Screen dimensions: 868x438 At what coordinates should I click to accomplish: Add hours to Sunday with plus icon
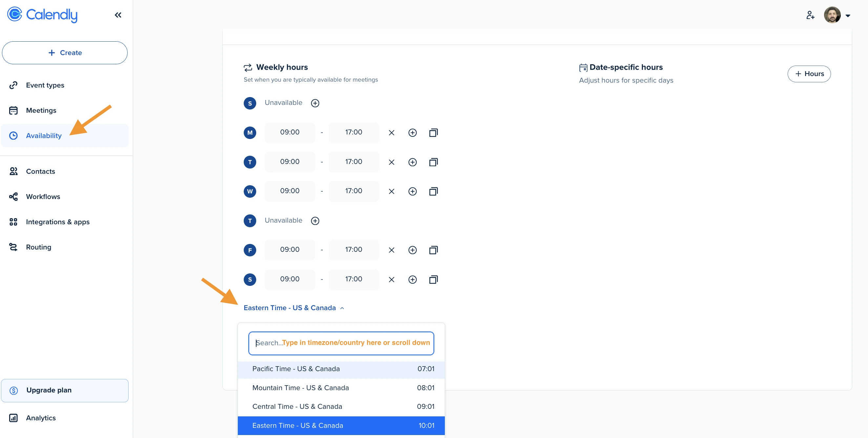[315, 103]
